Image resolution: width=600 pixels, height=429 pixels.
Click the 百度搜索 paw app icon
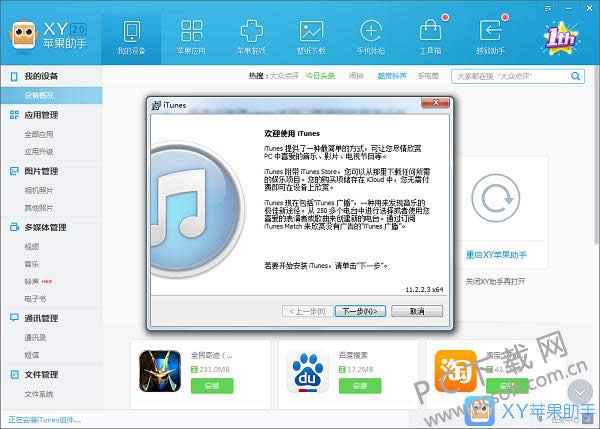click(x=308, y=371)
